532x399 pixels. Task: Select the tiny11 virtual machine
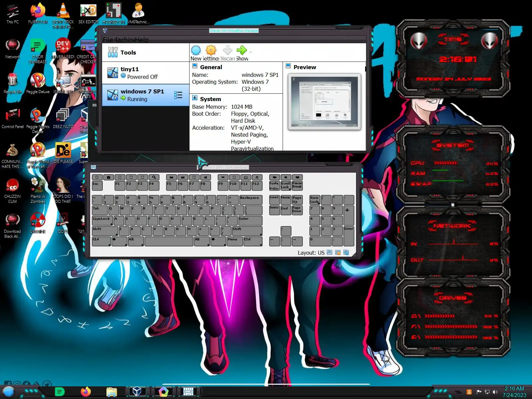pos(145,72)
